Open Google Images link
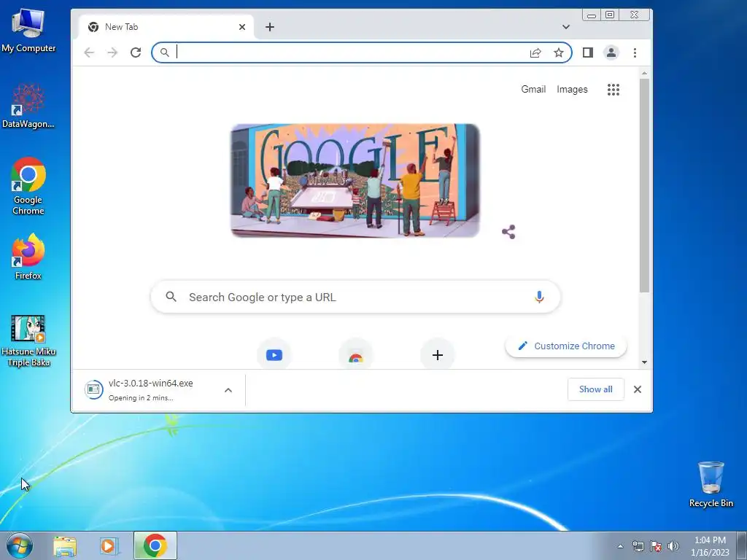 click(572, 89)
